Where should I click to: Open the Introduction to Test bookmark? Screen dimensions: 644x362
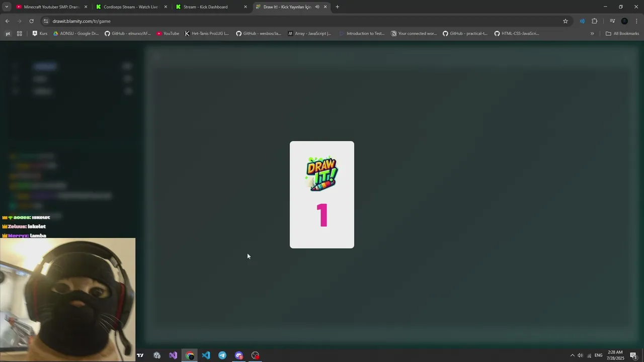[x=362, y=34]
